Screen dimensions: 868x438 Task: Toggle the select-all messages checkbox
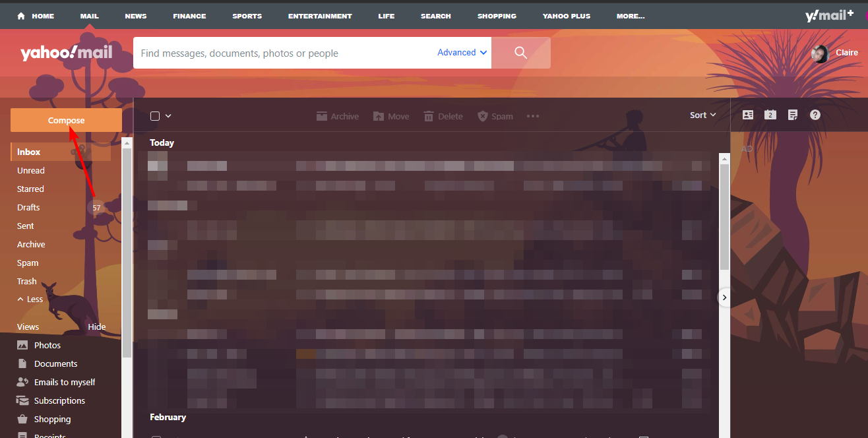point(155,116)
